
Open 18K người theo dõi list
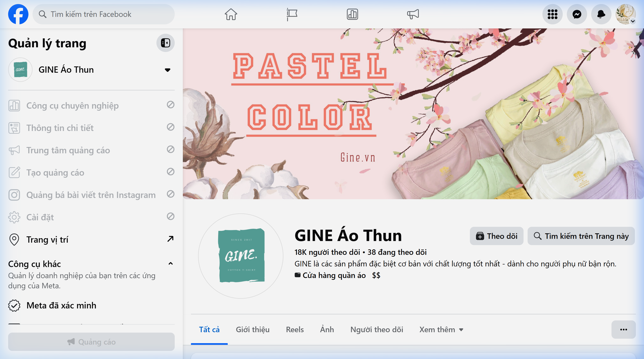[327, 252]
